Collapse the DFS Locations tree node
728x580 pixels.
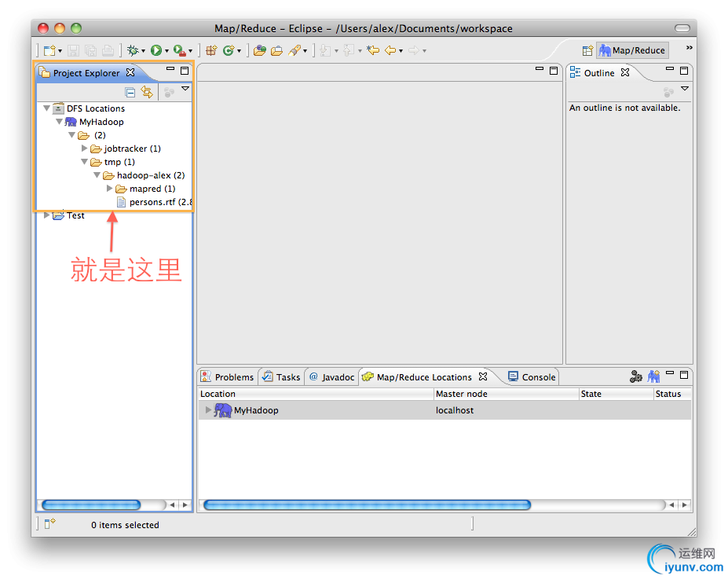click(x=46, y=108)
